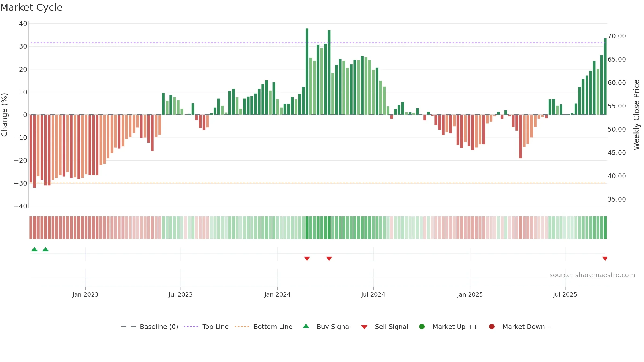Click the Weekly Close Price axis title
The width and height of the screenshot is (644, 362).
[636, 115]
